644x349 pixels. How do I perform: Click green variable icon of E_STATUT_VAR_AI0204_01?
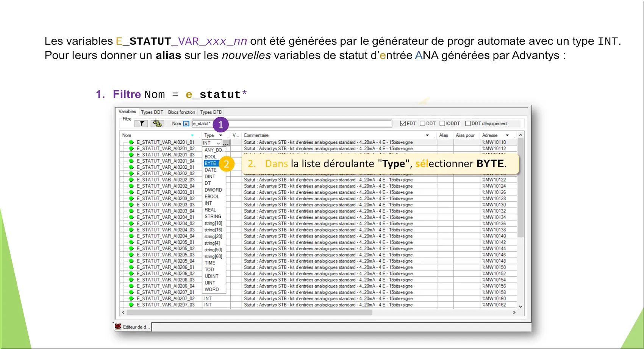[x=131, y=217]
